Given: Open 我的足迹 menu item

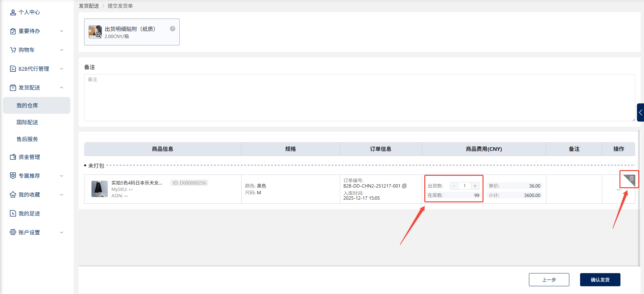Looking at the screenshot, I should [29, 214].
